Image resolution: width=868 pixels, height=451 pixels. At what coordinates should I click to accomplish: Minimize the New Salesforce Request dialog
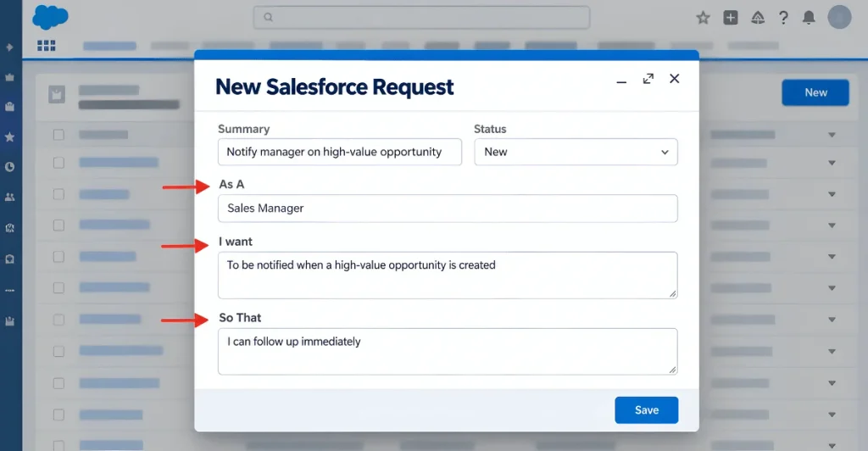pos(621,82)
